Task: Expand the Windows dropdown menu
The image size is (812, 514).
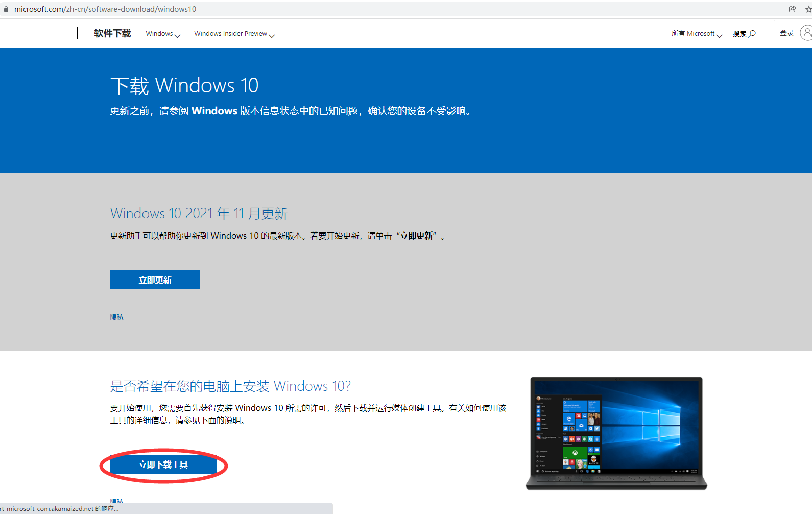Action: click(x=163, y=34)
